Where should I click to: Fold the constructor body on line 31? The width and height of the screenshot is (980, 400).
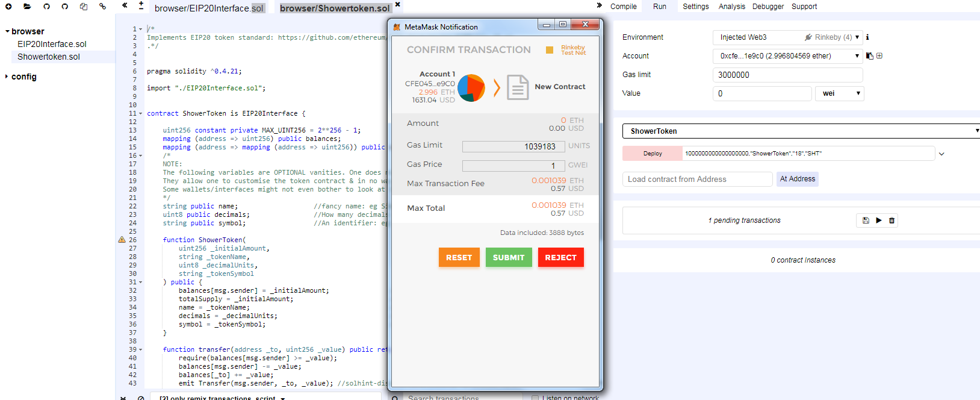click(x=141, y=282)
